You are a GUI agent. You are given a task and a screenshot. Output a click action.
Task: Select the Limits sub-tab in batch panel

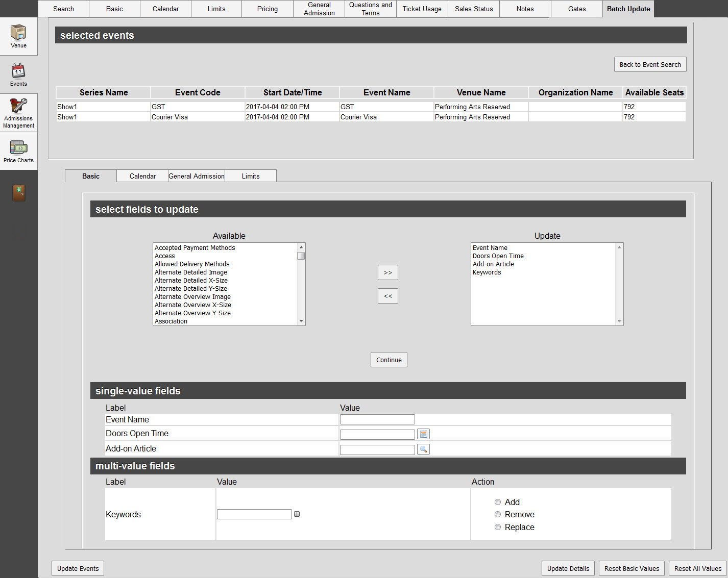[251, 176]
